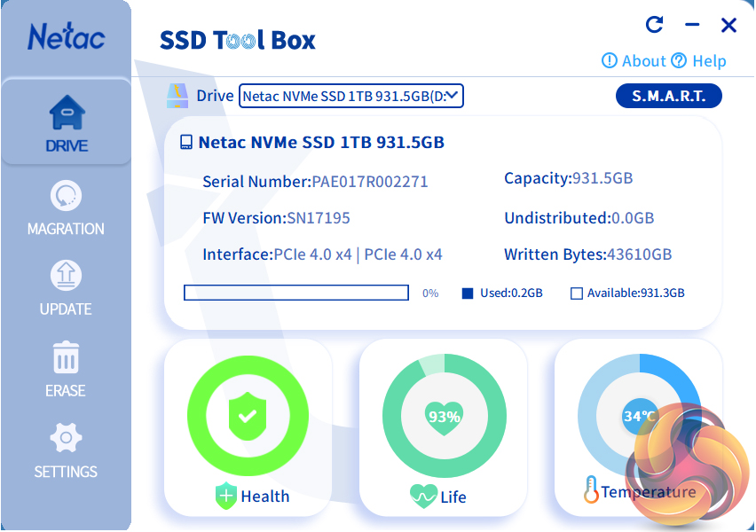Open the MAGRATION tab in sidebar

[x=66, y=208]
